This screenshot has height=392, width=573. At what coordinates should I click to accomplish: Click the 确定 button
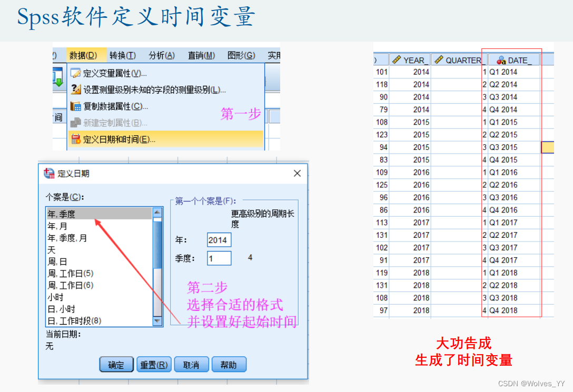coord(116,365)
